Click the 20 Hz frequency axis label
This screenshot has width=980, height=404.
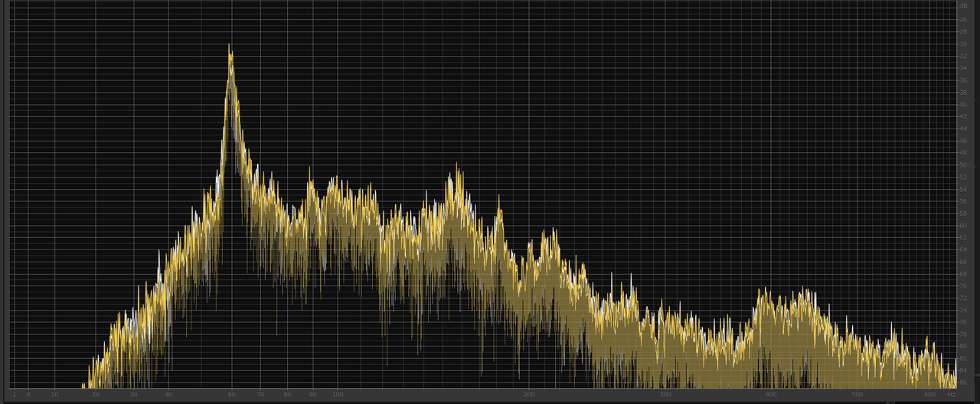tap(96, 395)
